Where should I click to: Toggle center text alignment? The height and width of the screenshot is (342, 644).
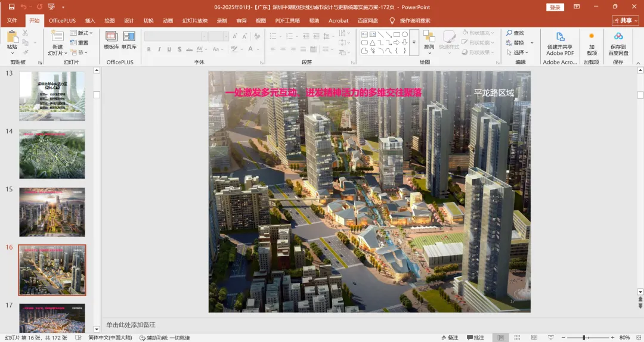(283, 49)
